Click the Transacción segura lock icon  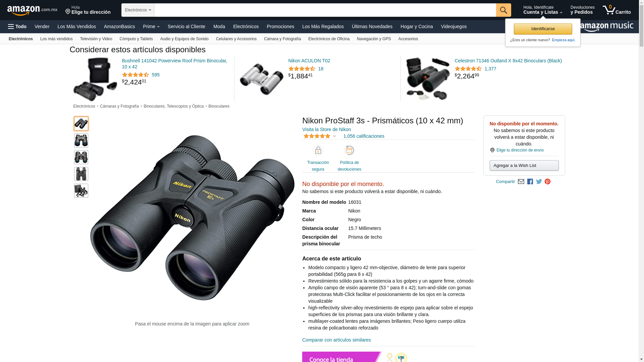pos(318,150)
